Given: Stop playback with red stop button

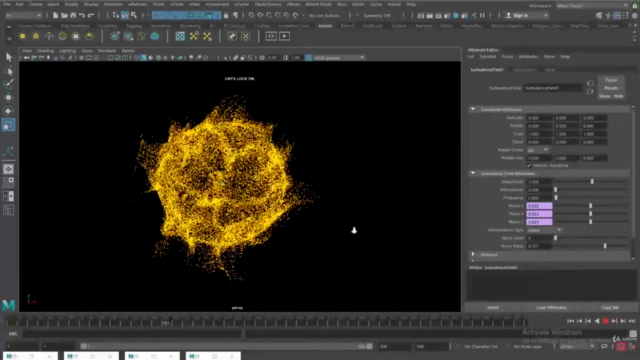Looking at the screenshot, I should tap(606, 321).
